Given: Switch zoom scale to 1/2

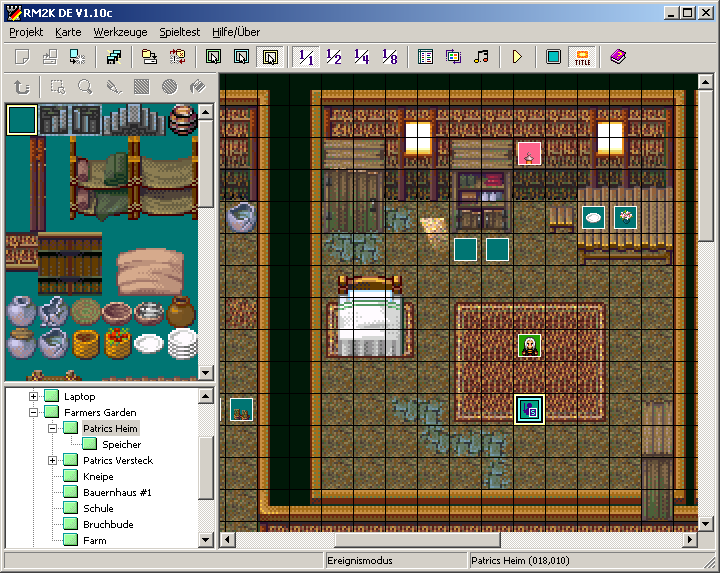Looking at the screenshot, I should 334,57.
